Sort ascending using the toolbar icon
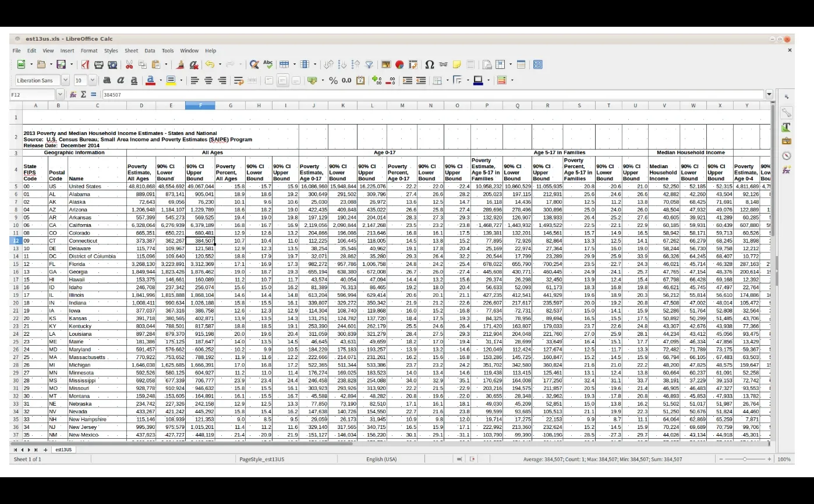The width and height of the screenshot is (814, 504). [342, 65]
